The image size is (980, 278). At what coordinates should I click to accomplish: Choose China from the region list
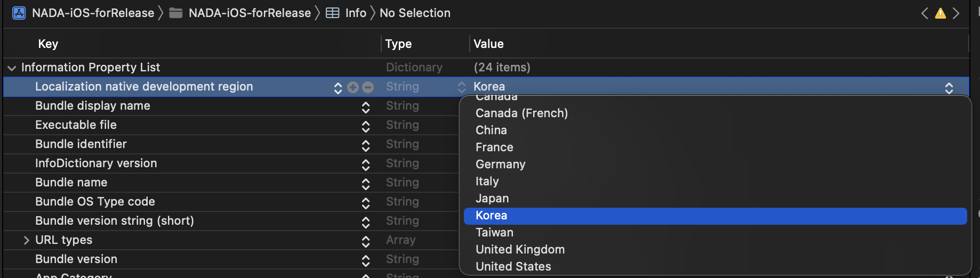click(715, 130)
